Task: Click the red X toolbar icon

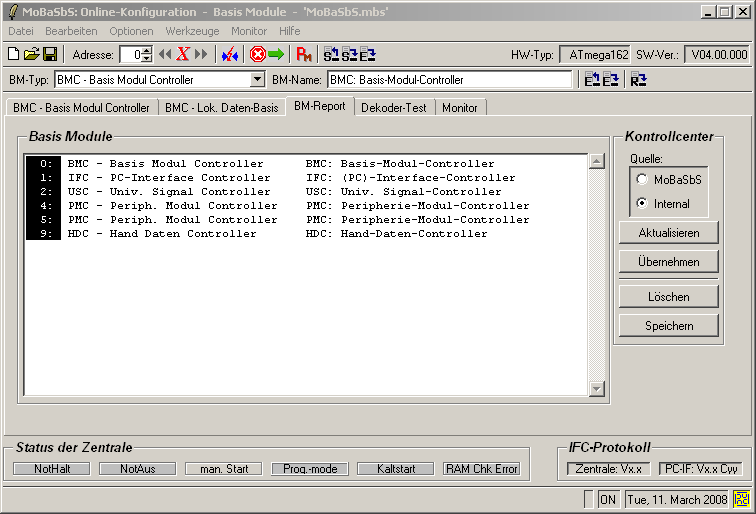Action: coord(183,55)
